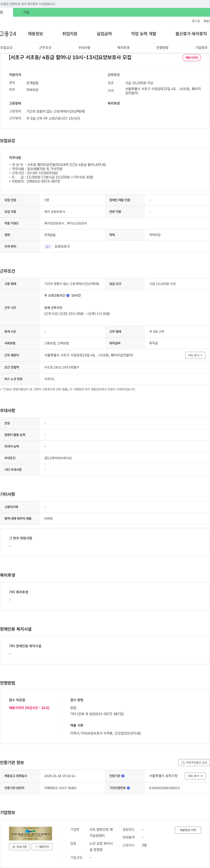
Task: Click the 구인인증번호 value KJAS002506180013
Action: point(164,788)
